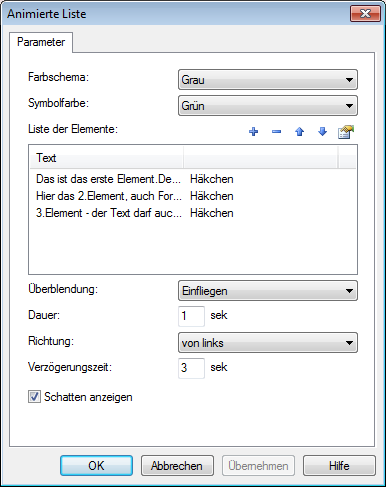
Task: Open the Richtung dropdown
Action: 268,343
